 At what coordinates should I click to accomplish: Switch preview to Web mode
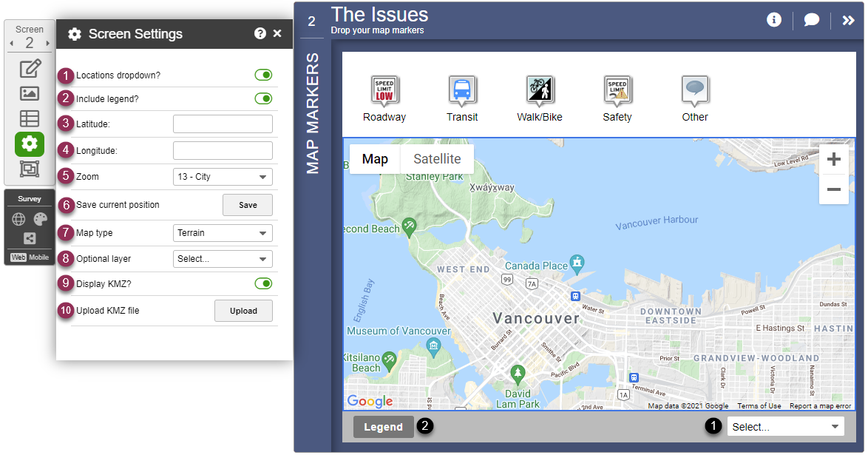tap(18, 257)
